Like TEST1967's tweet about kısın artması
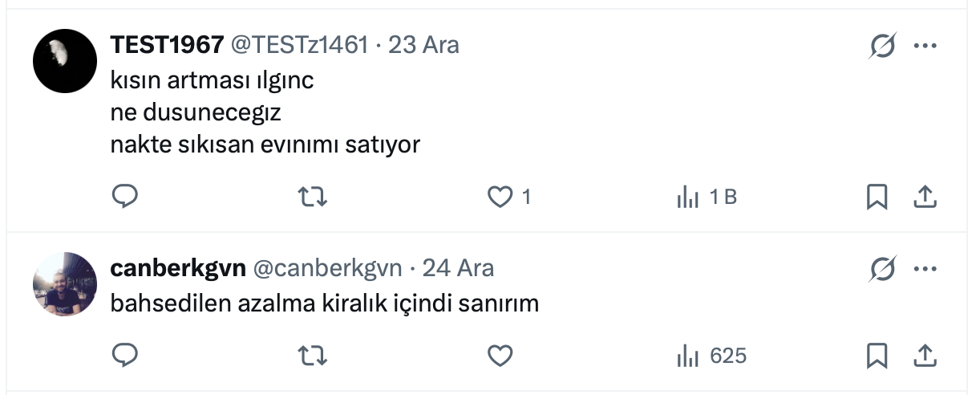 click(x=500, y=197)
